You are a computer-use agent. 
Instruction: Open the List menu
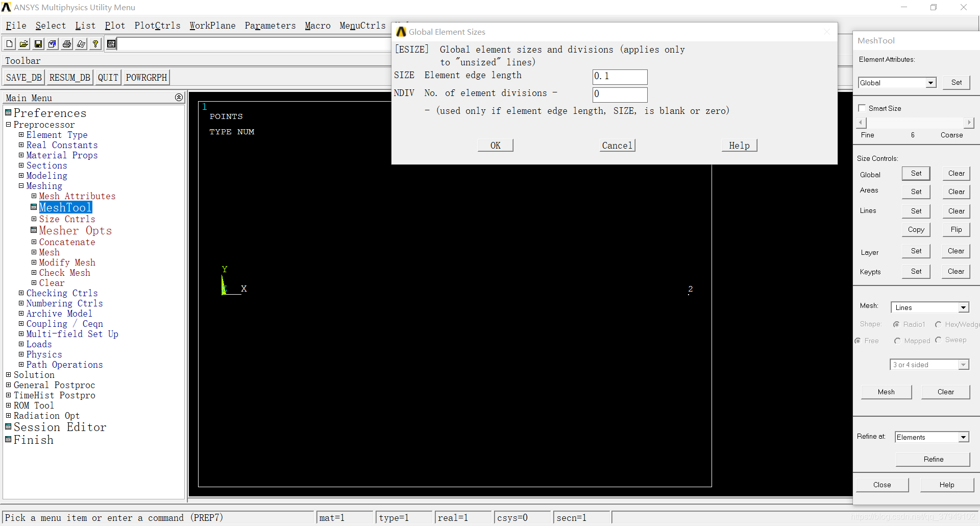85,26
